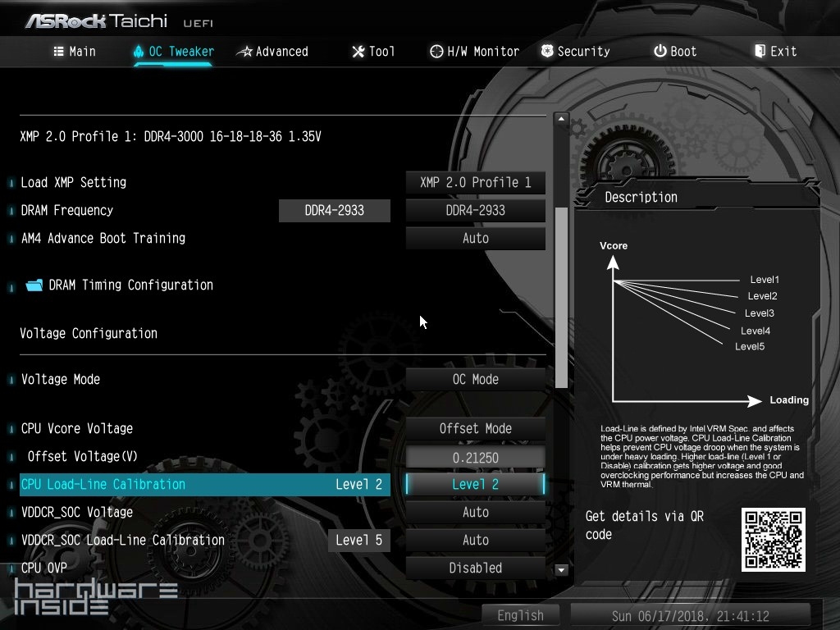Click the QR code image
840x630 pixels.
pyautogui.click(x=773, y=540)
